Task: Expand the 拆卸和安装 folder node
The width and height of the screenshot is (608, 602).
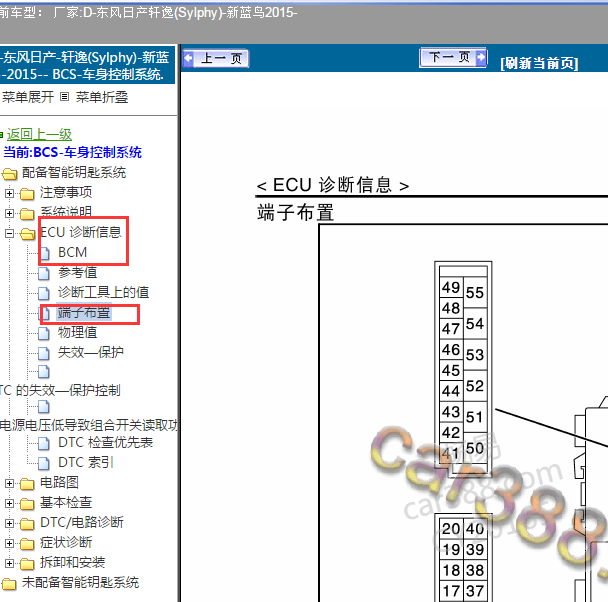Action: (x=9, y=563)
